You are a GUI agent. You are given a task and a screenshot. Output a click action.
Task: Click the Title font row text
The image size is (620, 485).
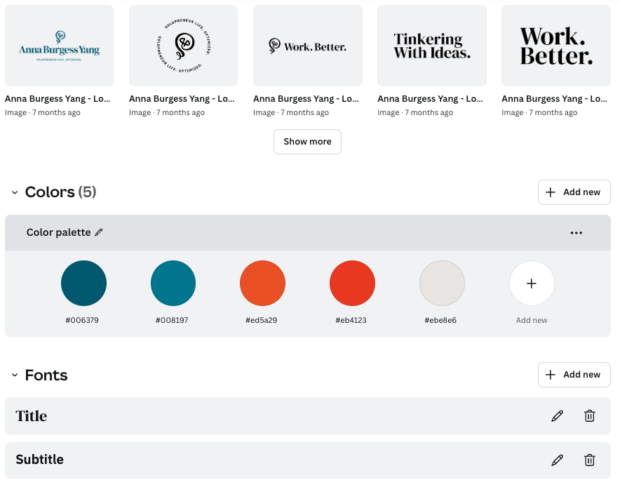[31, 416]
